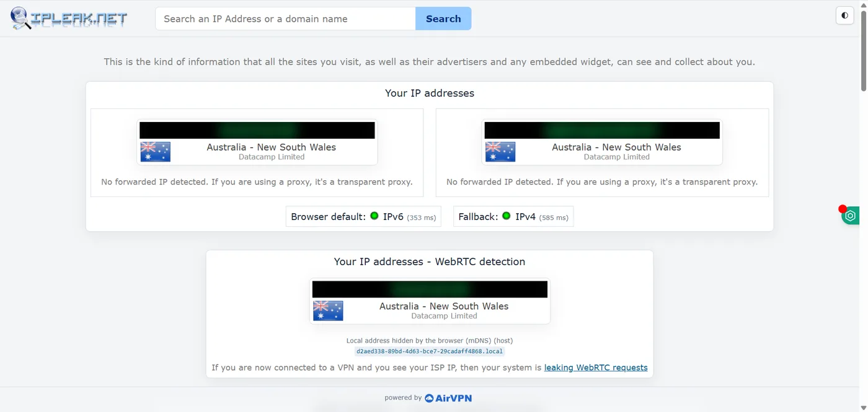This screenshot has width=868, height=412.
Task: Click 'No forwarded IP detected' text in right card
Action: 602,182
